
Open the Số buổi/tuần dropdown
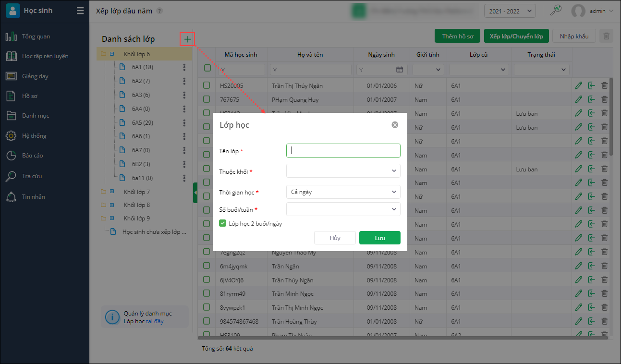pyautogui.click(x=343, y=209)
